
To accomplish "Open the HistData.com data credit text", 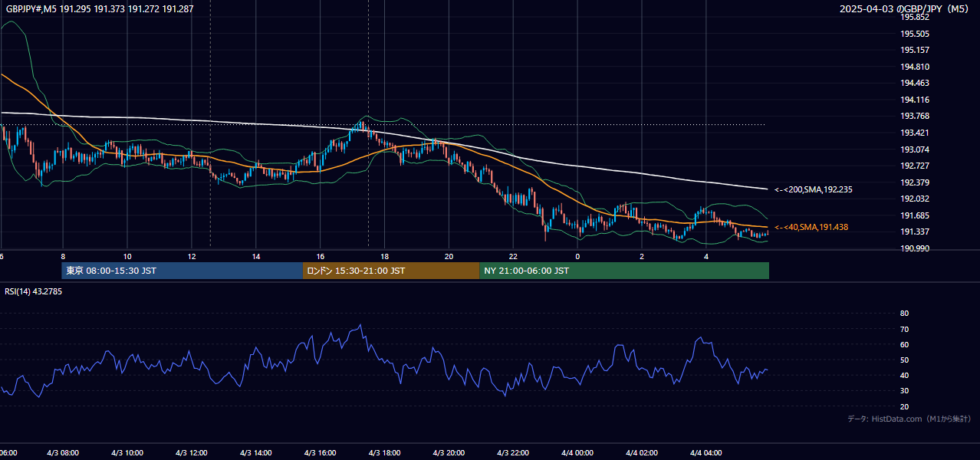I will [x=909, y=419].
